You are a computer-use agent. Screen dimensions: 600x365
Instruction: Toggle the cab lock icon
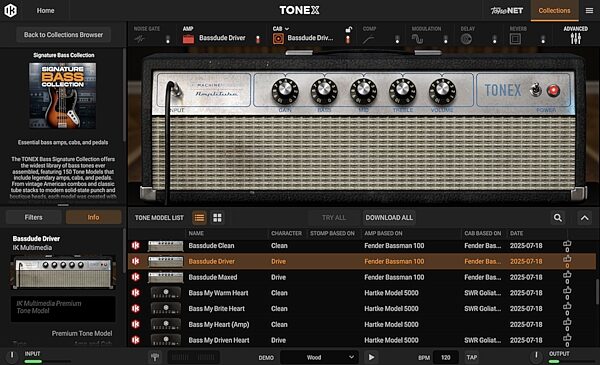348,29
